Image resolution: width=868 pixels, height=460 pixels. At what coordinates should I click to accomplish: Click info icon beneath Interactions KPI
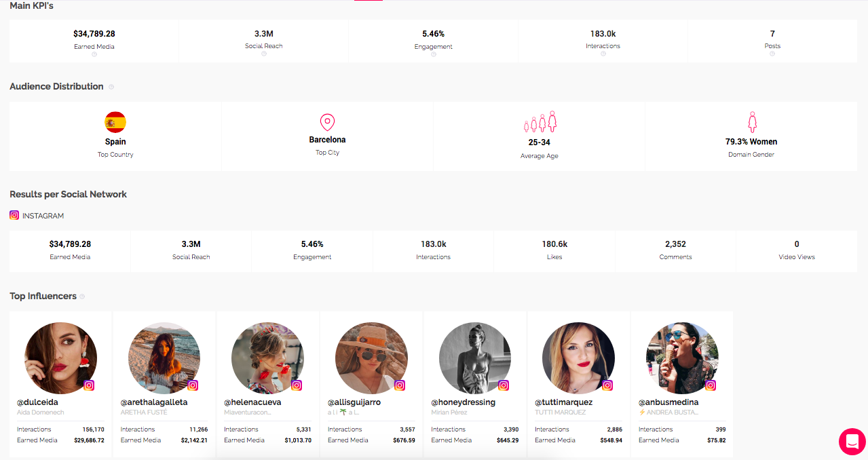coord(603,54)
